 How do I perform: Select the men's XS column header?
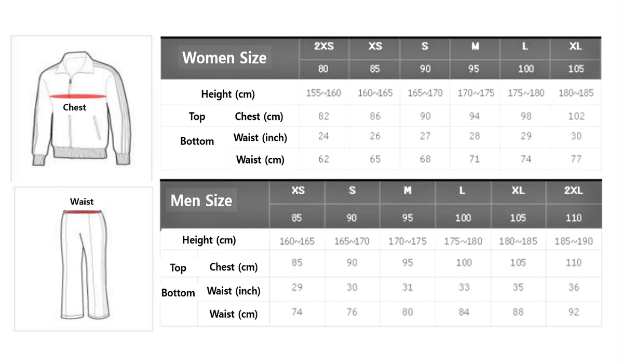[x=297, y=191]
